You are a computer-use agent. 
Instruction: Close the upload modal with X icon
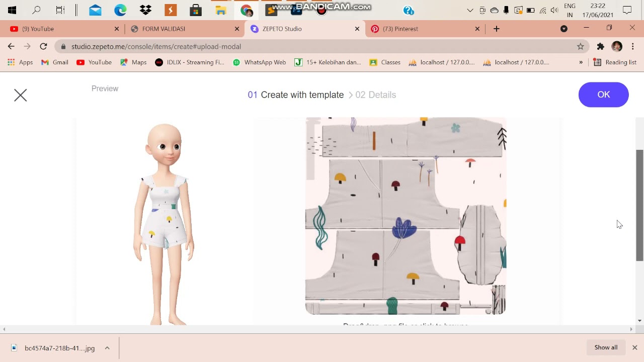(x=20, y=95)
